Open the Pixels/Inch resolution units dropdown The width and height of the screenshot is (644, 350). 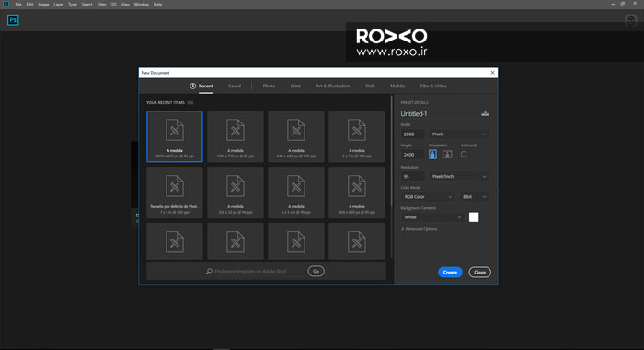459,177
